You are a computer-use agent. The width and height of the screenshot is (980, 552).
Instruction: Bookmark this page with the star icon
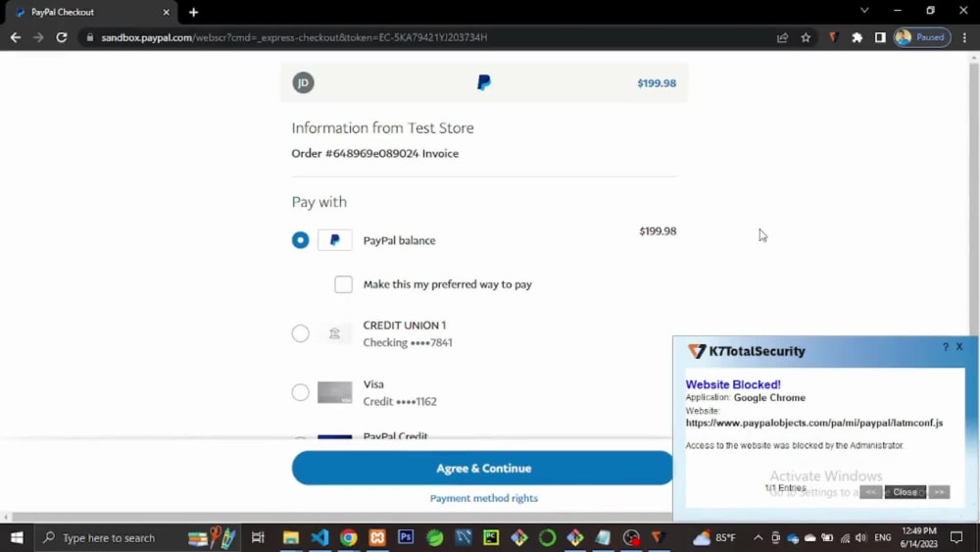(806, 37)
